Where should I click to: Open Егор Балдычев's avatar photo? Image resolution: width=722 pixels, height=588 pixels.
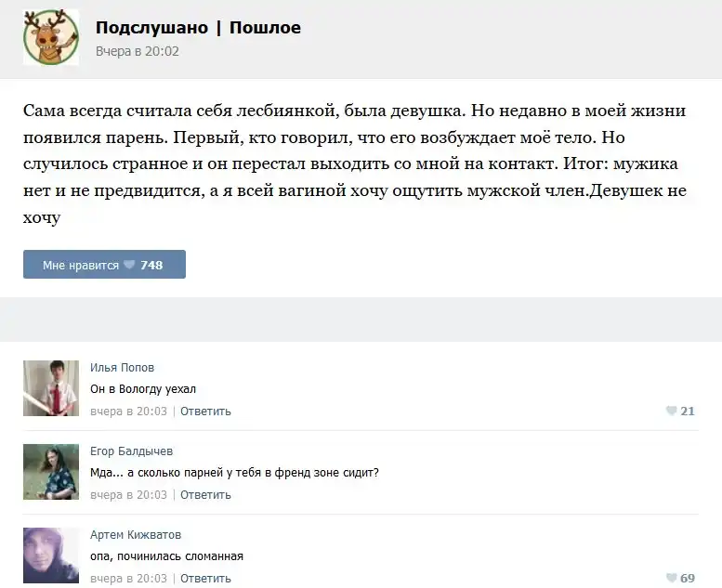[50, 472]
